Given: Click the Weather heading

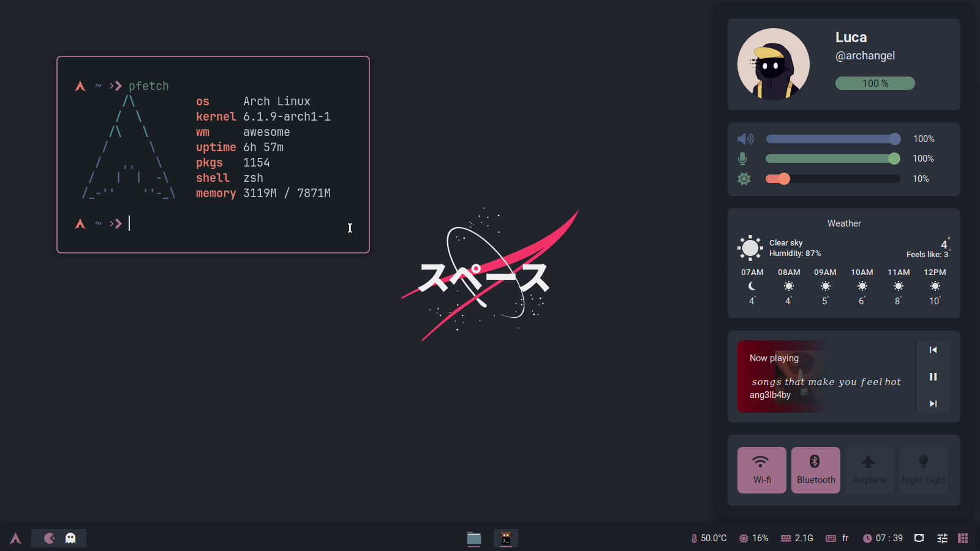Looking at the screenshot, I should click(x=844, y=223).
